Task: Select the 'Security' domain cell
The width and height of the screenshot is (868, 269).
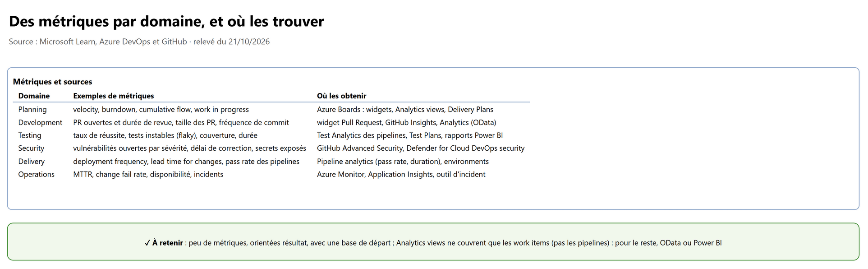Action: 31,148
